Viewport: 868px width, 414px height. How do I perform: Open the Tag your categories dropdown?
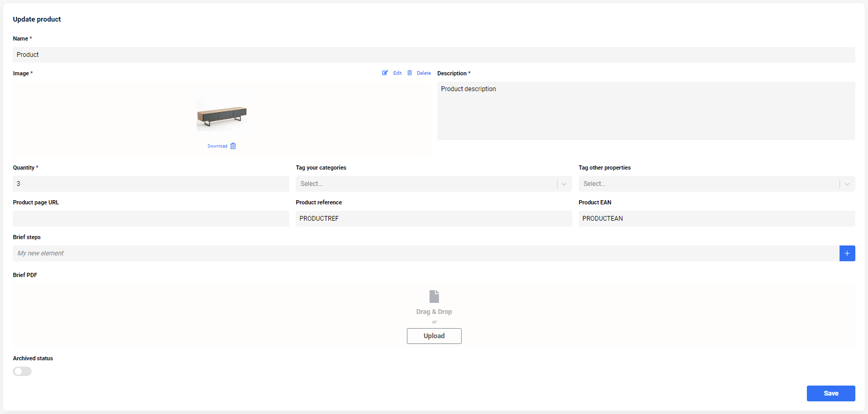point(426,184)
